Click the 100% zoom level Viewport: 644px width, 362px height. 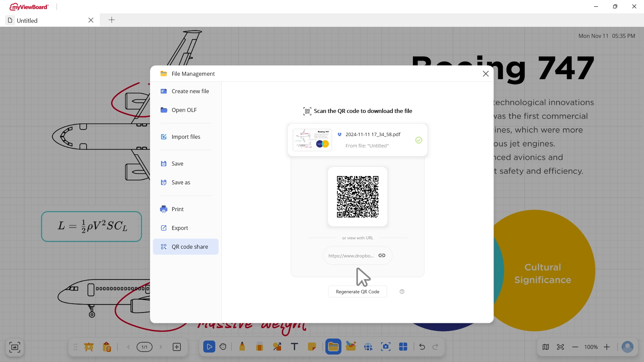[x=591, y=347]
